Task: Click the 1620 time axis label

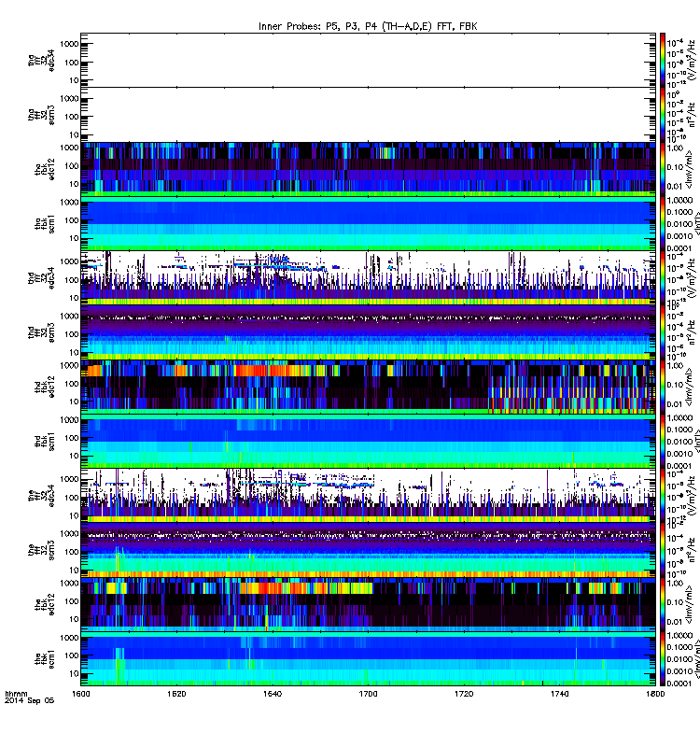Action: tap(176, 694)
